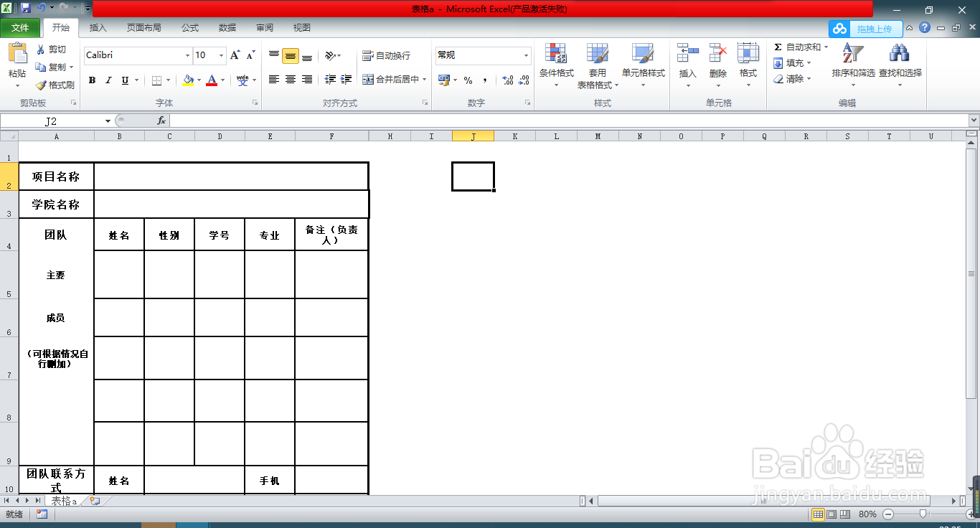980x528 pixels.
Task: Toggle underline formatting
Action: click(x=125, y=80)
